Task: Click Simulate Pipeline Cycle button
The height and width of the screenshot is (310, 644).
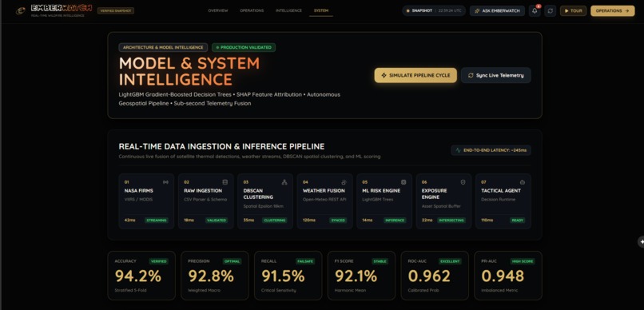Action: [x=415, y=75]
